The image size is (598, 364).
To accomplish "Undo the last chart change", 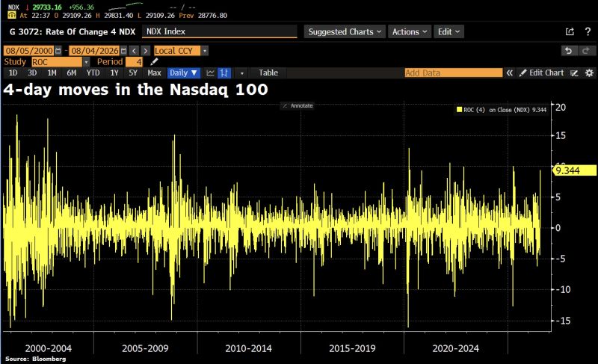I will (x=569, y=51).
